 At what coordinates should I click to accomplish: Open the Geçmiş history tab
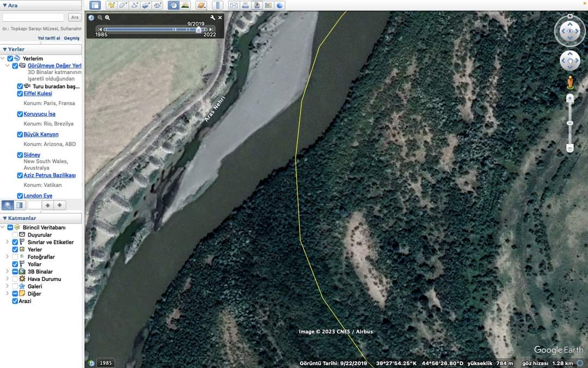coord(71,38)
